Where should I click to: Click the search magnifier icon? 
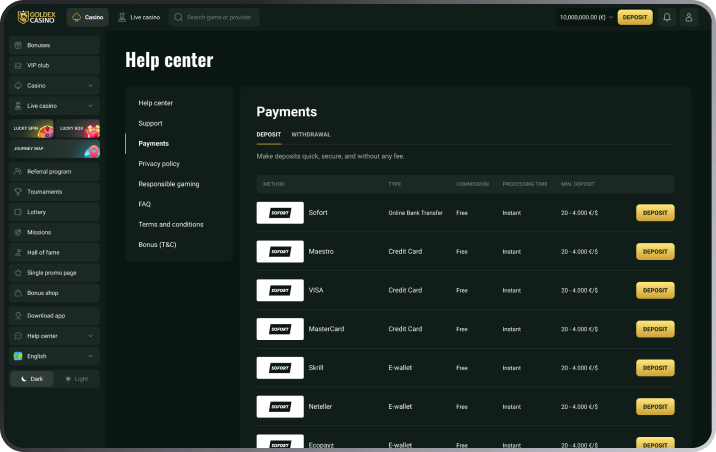(179, 17)
